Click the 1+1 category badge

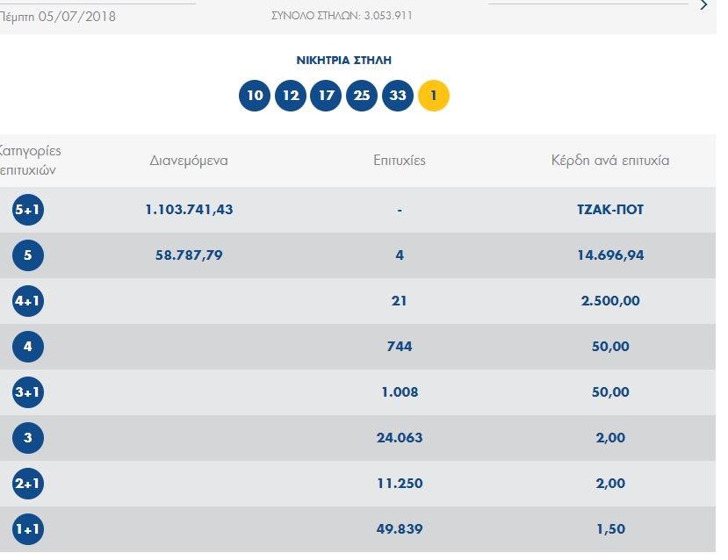click(28, 529)
